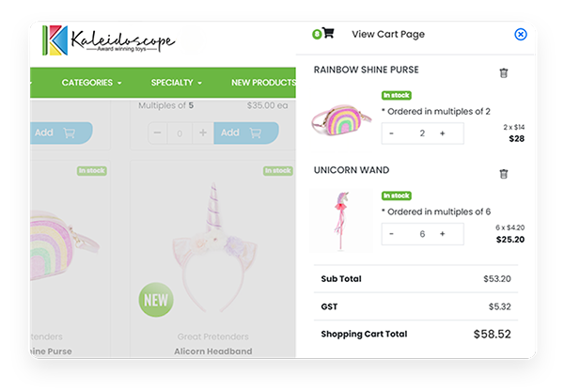The image size is (564, 392).
Task: Open View Cart Page link
Action: (388, 34)
